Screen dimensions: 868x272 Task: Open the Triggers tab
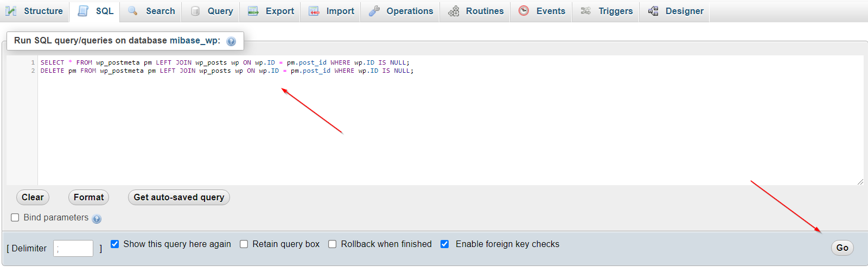[x=606, y=11]
